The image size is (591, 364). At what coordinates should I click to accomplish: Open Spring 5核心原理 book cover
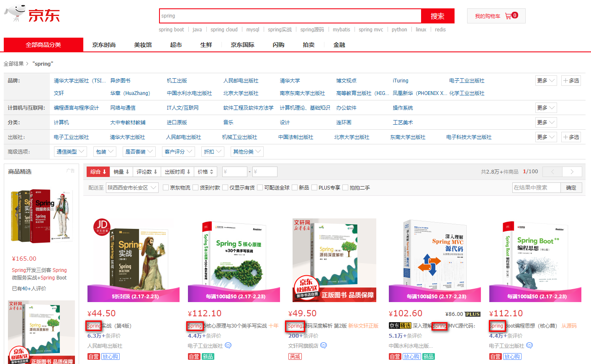(x=234, y=260)
